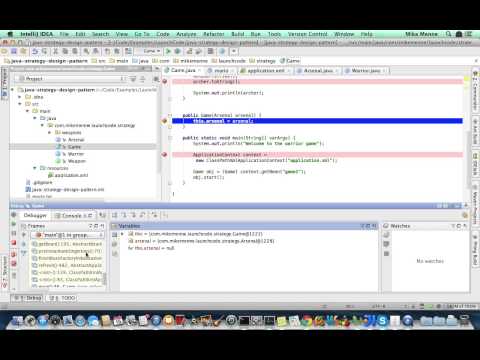
Task: Collapse the com.mikemenne package node
Action: (42, 125)
